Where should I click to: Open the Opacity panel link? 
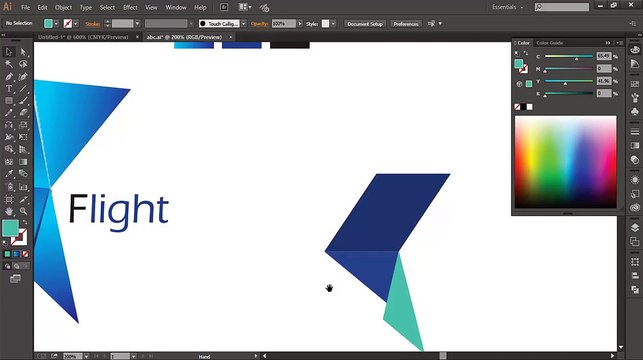coord(260,24)
